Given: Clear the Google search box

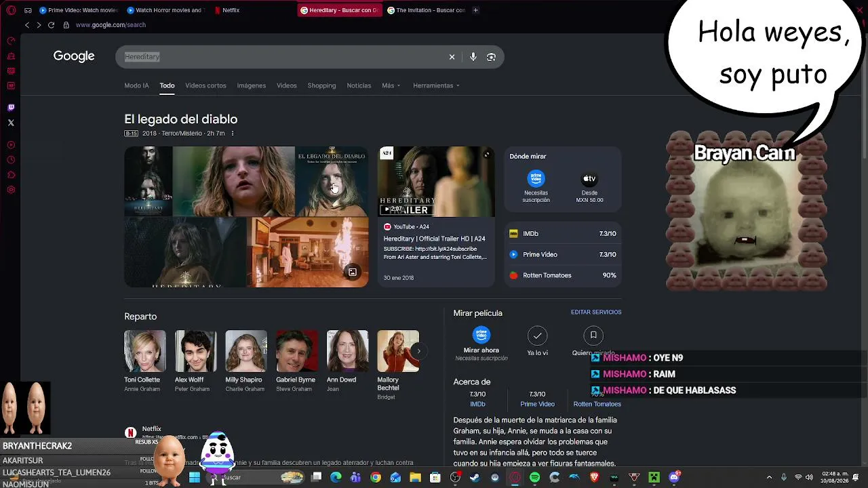Looking at the screenshot, I should pyautogui.click(x=452, y=57).
